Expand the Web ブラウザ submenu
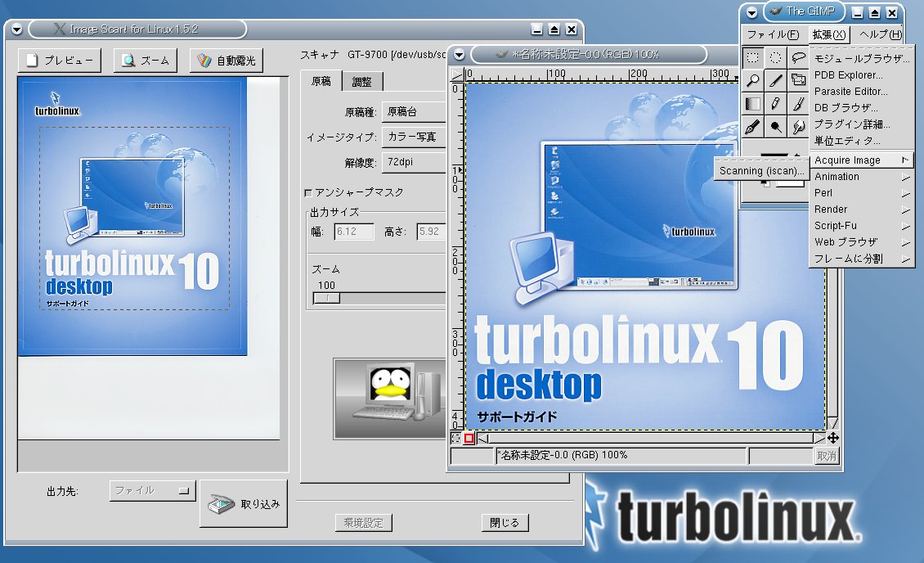 tap(861, 242)
